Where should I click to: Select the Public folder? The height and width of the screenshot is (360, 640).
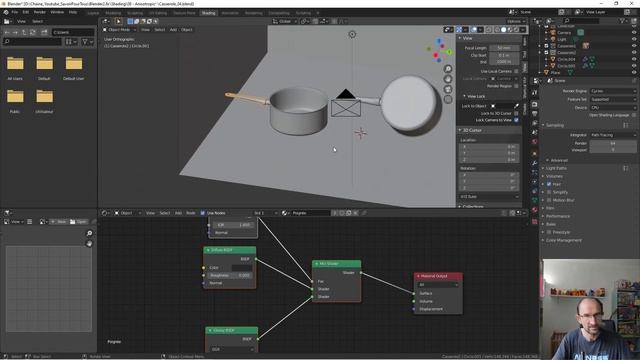(15, 101)
